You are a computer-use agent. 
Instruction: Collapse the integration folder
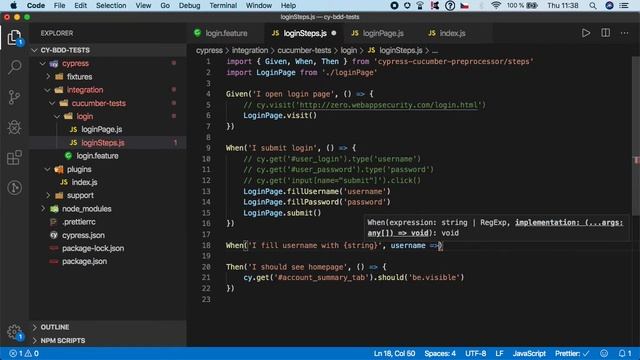click(x=48, y=90)
